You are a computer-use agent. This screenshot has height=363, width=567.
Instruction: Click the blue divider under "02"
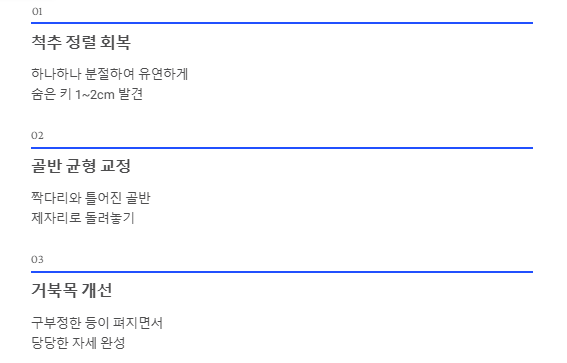click(x=282, y=148)
